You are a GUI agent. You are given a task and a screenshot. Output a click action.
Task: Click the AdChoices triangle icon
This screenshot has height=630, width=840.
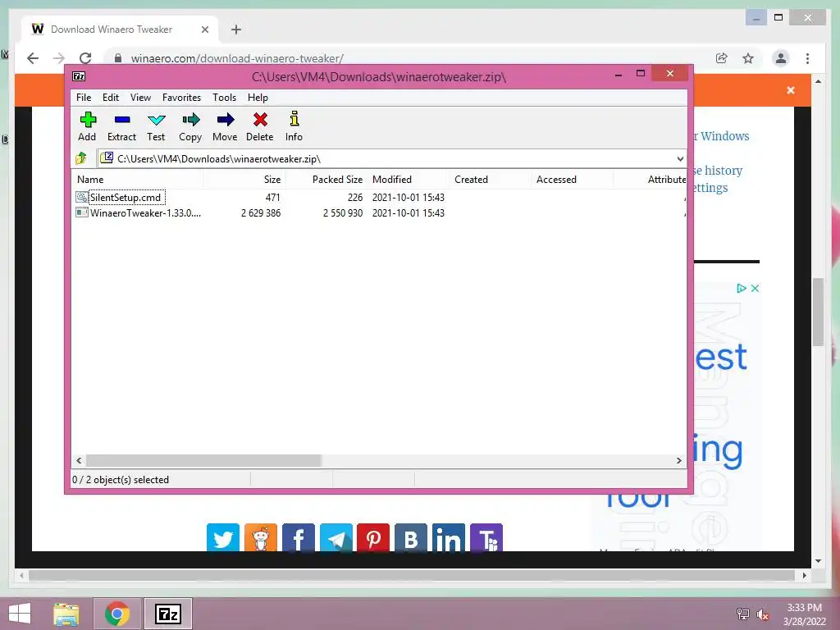[742, 288]
